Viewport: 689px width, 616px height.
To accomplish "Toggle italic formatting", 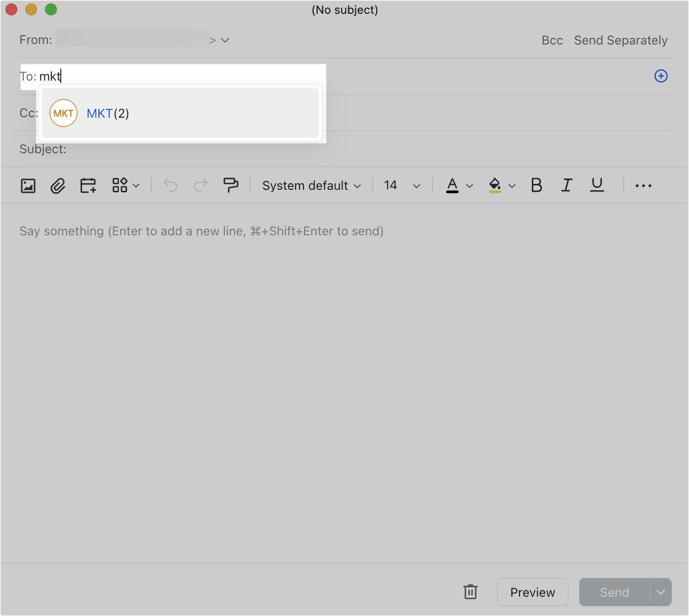I will click(566, 185).
